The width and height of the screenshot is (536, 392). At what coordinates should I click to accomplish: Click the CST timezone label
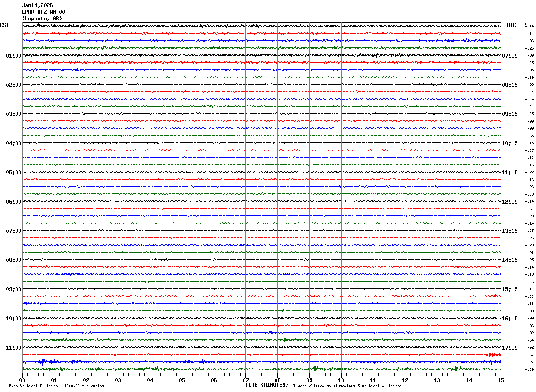[4, 25]
